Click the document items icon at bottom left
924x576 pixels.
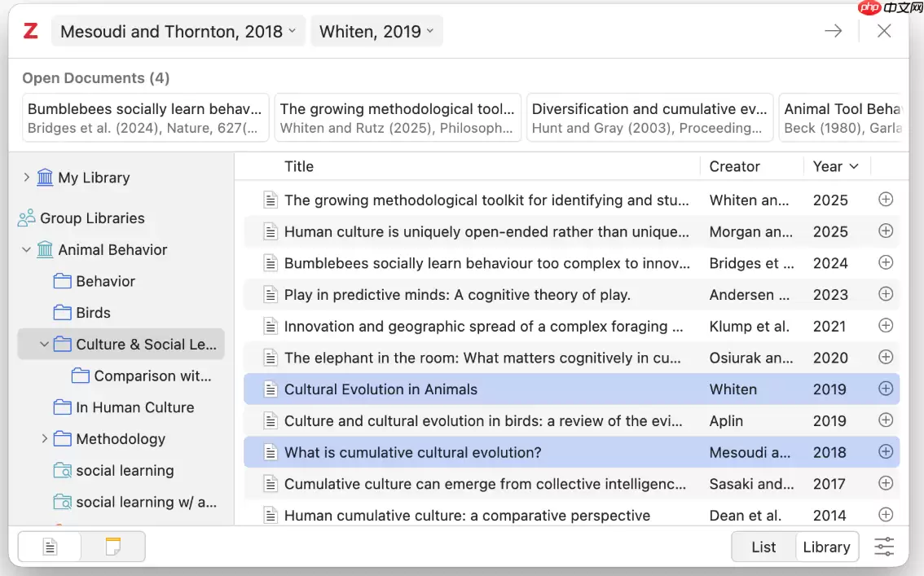coord(50,547)
